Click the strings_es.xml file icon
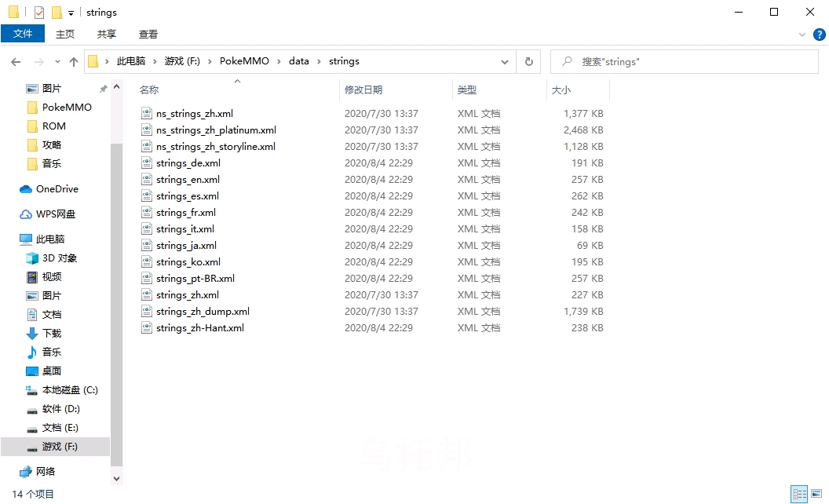Image resolution: width=829 pixels, height=504 pixels. pyautogui.click(x=147, y=195)
